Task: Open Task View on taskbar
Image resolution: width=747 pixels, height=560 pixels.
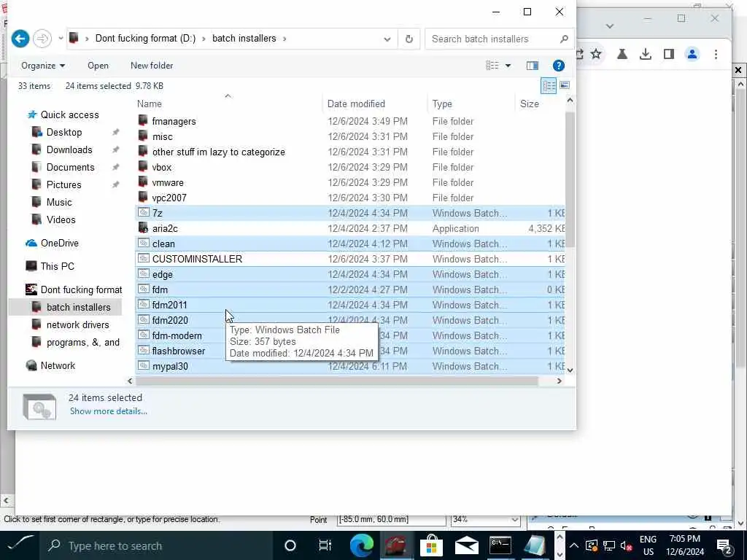Action: point(325,545)
